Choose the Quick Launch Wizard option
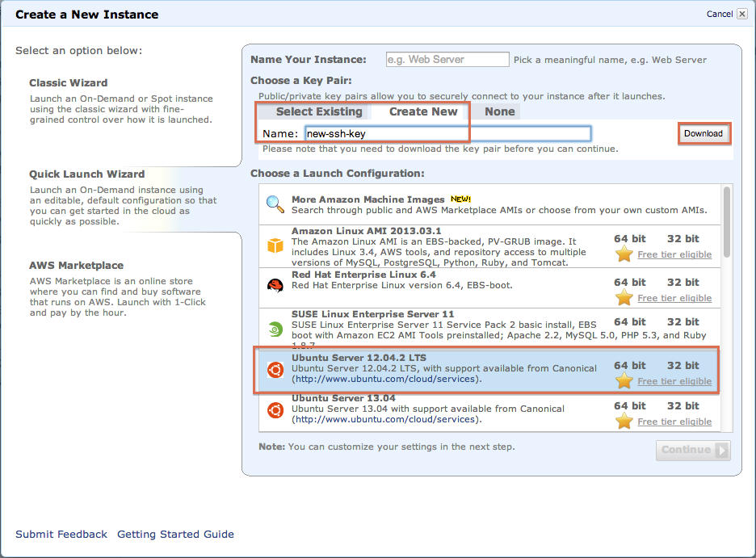The height and width of the screenshot is (558, 756). point(86,174)
